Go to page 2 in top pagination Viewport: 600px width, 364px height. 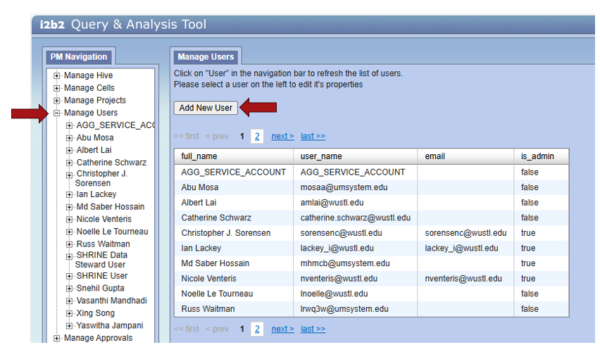click(x=257, y=137)
